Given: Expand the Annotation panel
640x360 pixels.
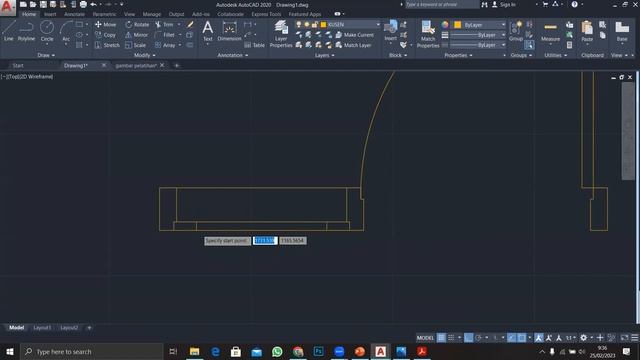Looking at the screenshot, I should tap(232, 55).
